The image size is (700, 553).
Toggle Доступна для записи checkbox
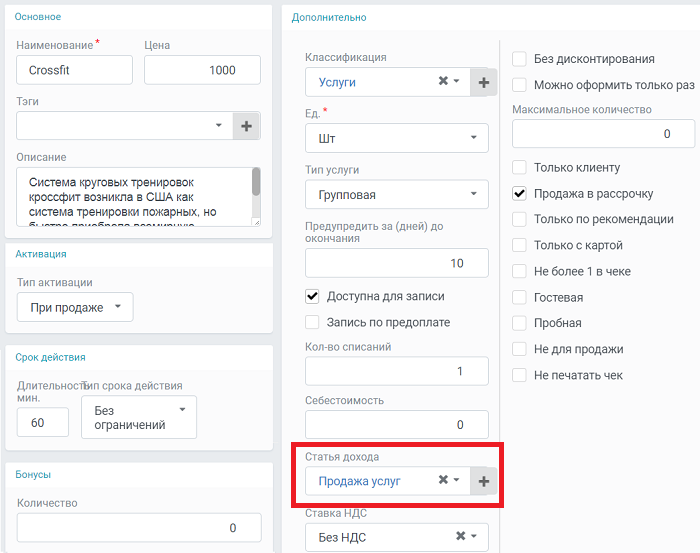312,296
